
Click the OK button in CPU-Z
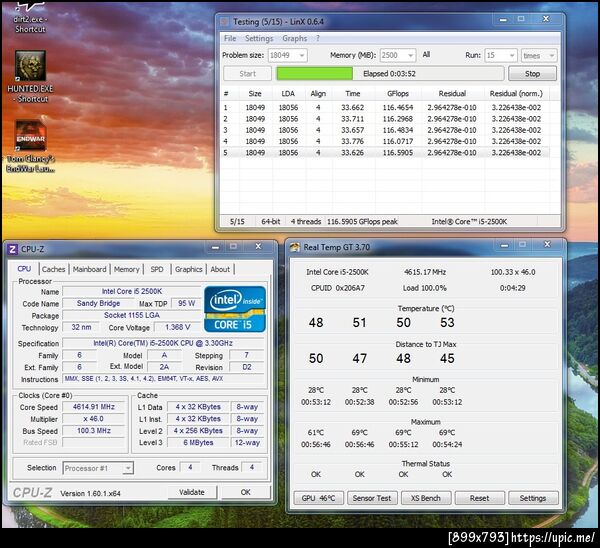click(246, 492)
